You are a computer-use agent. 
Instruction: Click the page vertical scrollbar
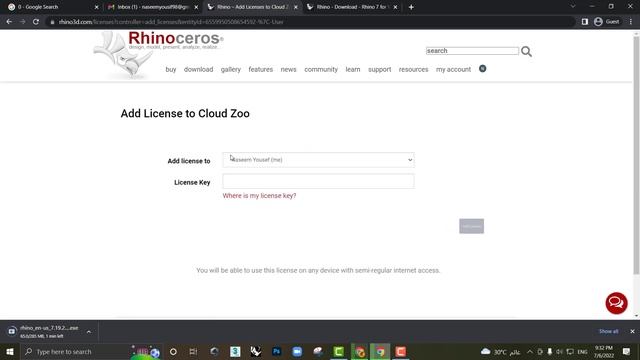(636, 155)
